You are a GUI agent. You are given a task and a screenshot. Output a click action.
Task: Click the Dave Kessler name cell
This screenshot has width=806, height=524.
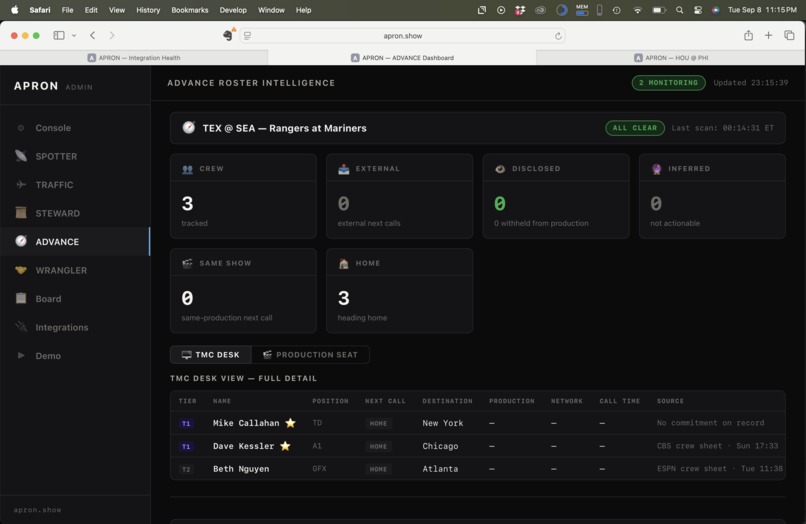(244, 446)
